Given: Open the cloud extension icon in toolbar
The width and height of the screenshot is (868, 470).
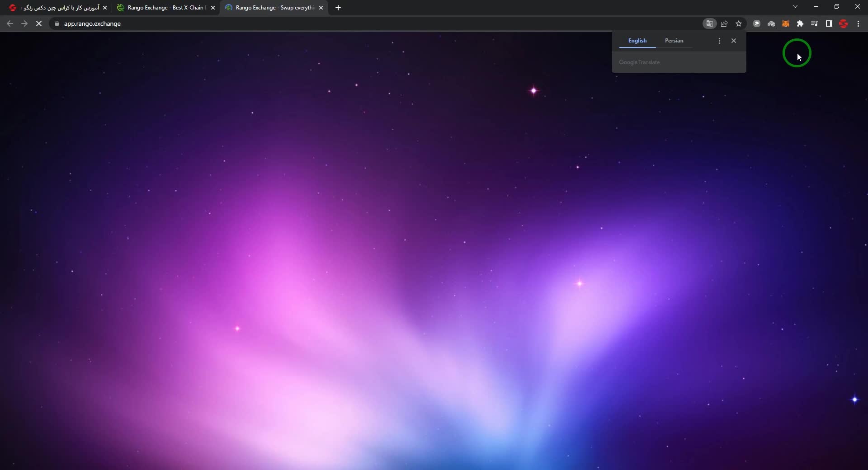Looking at the screenshot, I should pyautogui.click(x=771, y=23).
